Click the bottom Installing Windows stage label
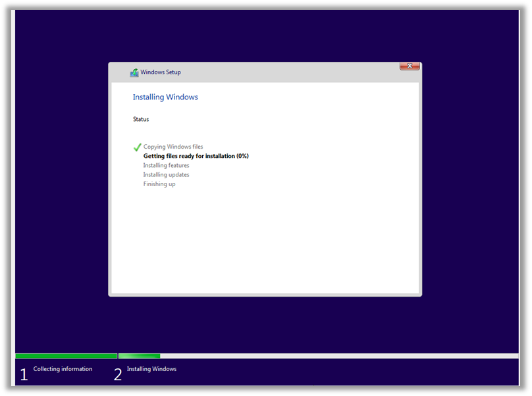 tap(151, 369)
